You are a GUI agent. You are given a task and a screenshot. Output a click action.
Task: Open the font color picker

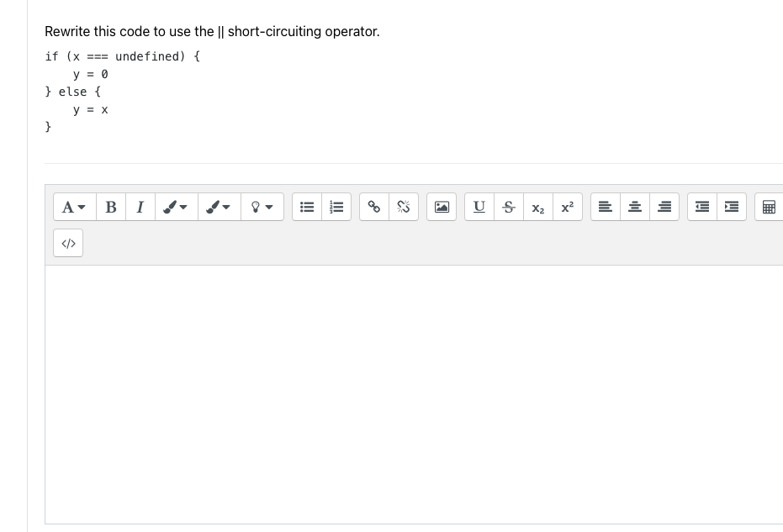click(177, 207)
